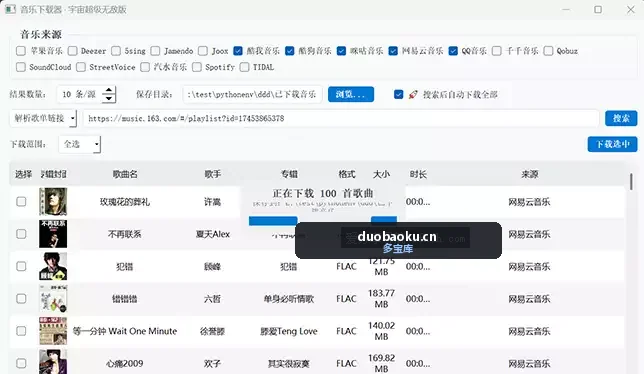Enable the 汽水音乐 source checkbox
The width and height of the screenshot is (644, 374).
(145, 67)
